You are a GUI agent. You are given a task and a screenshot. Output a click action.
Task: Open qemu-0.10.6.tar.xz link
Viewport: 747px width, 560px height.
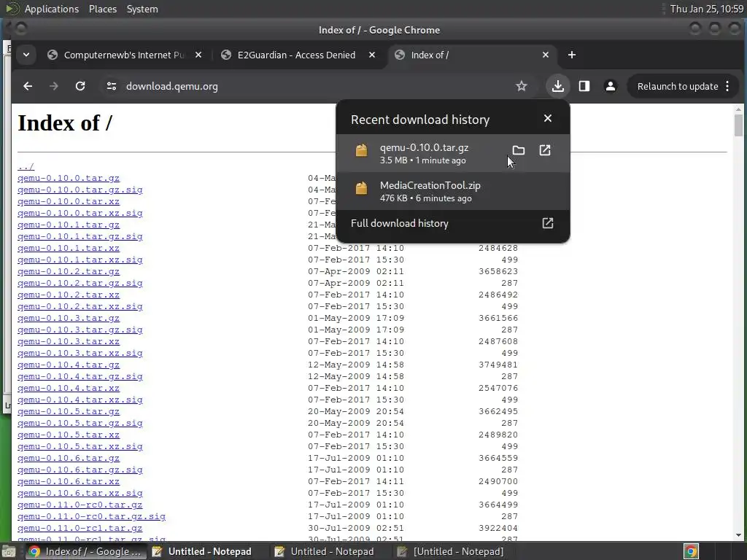(69, 481)
